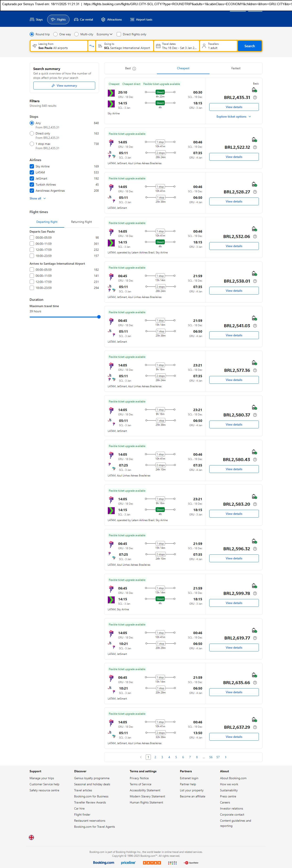Open the Returning flight tab
Image resolution: width=292 pixels, height=868 pixels.
(x=82, y=222)
